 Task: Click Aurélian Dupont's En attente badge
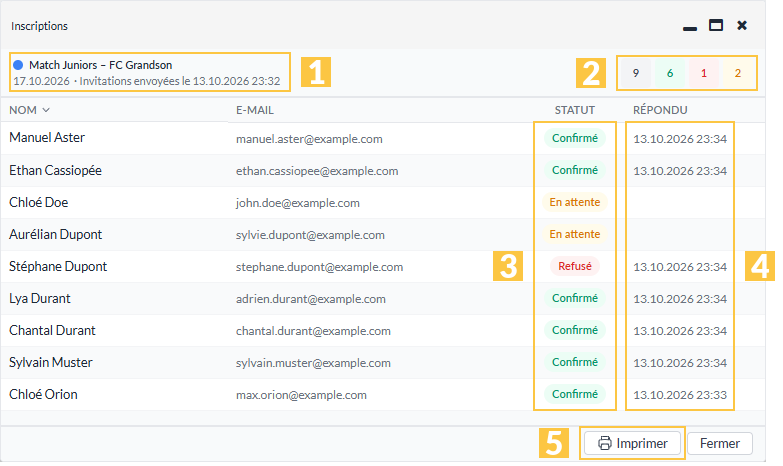(575, 234)
